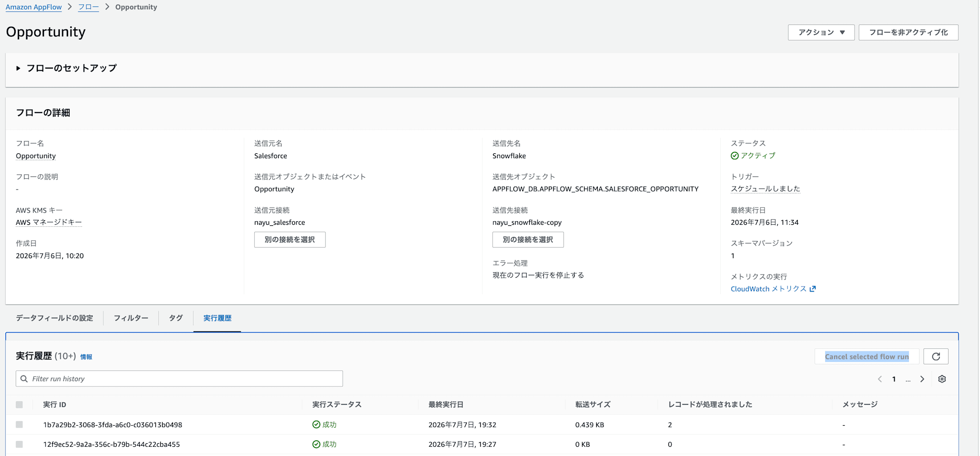Click 別の接続を選択 under nayu_salesforce

click(290, 240)
